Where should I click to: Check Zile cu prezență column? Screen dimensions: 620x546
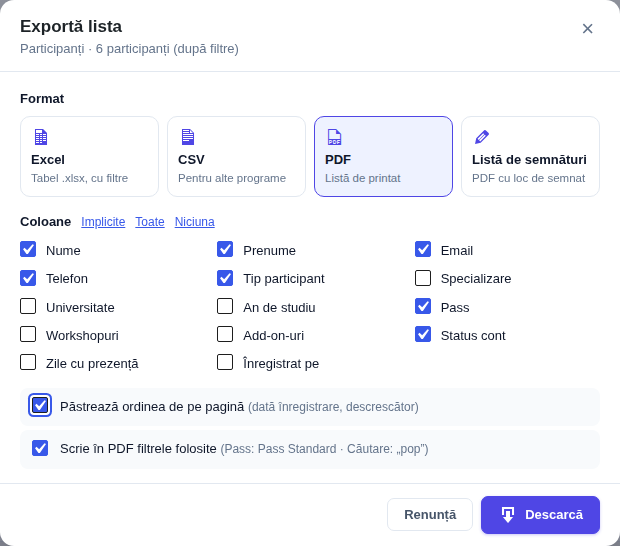tap(28, 362)
